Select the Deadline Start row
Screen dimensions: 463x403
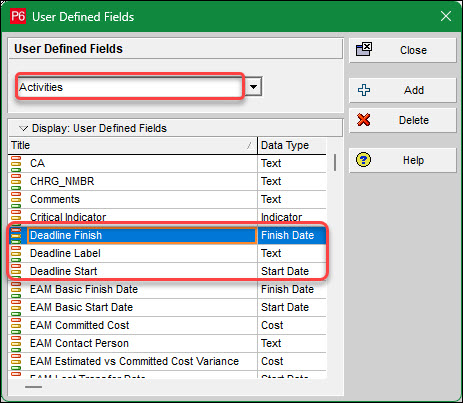167,271
